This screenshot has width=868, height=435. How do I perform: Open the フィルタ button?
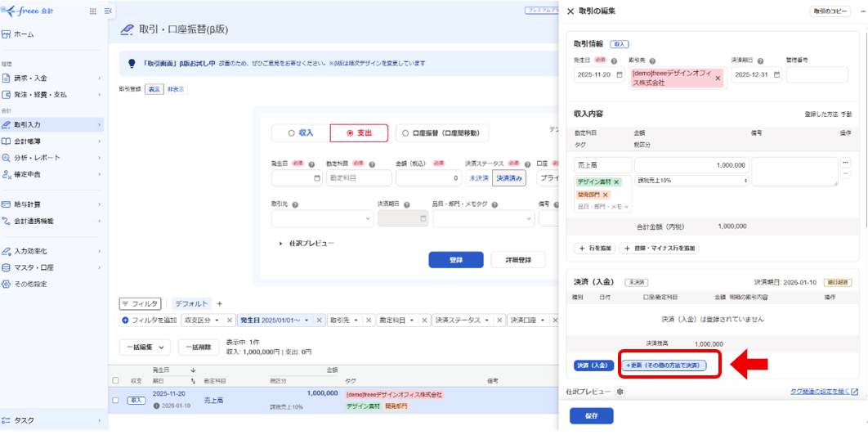(141, 303)
